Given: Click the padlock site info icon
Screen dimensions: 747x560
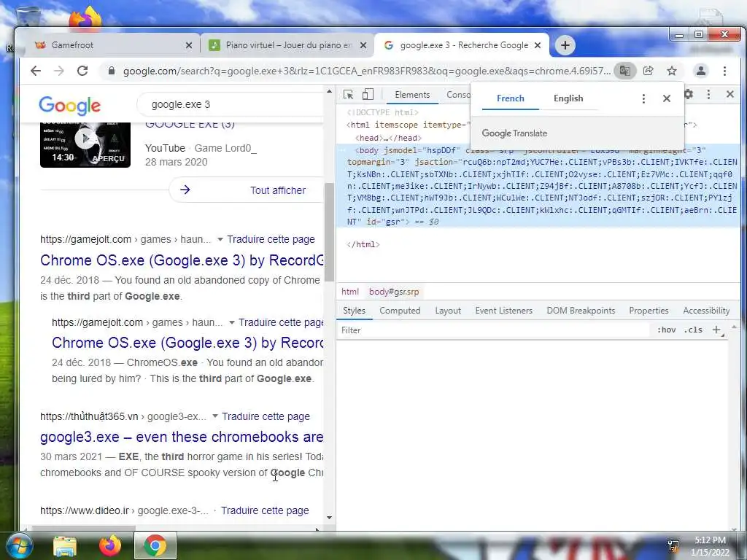Looking at the screenshot, I should [112, 71].
